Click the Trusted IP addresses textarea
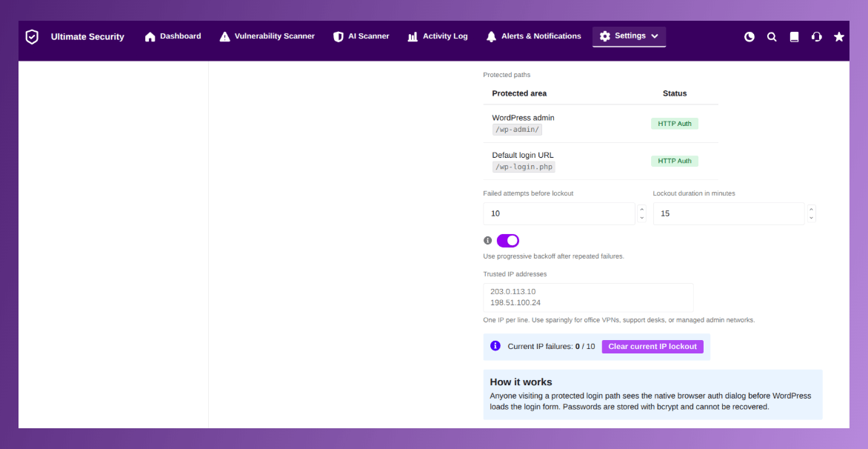Viewport: 868px width, 449px height. point(589,297)
